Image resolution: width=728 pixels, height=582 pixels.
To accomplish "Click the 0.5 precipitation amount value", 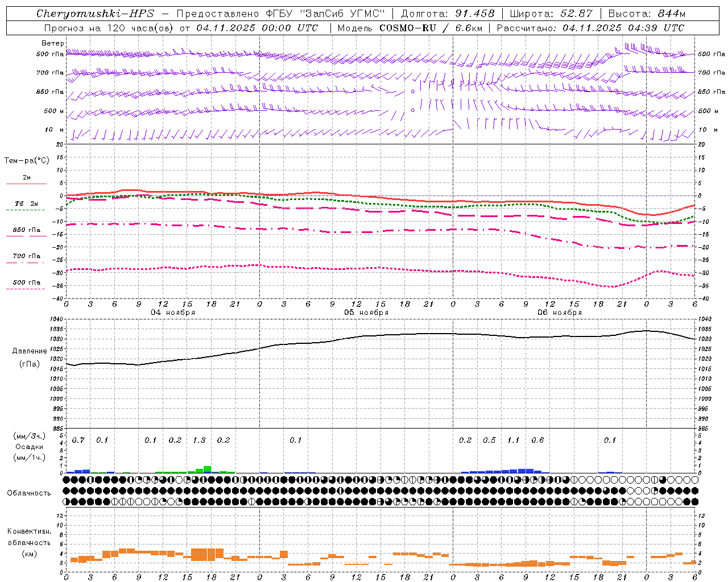I will tap(489, 440).
